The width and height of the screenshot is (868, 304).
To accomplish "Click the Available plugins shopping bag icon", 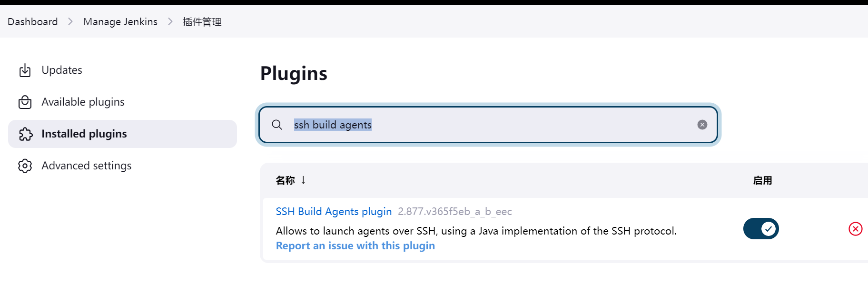I will pyautogui.click(x=25, y=102).
